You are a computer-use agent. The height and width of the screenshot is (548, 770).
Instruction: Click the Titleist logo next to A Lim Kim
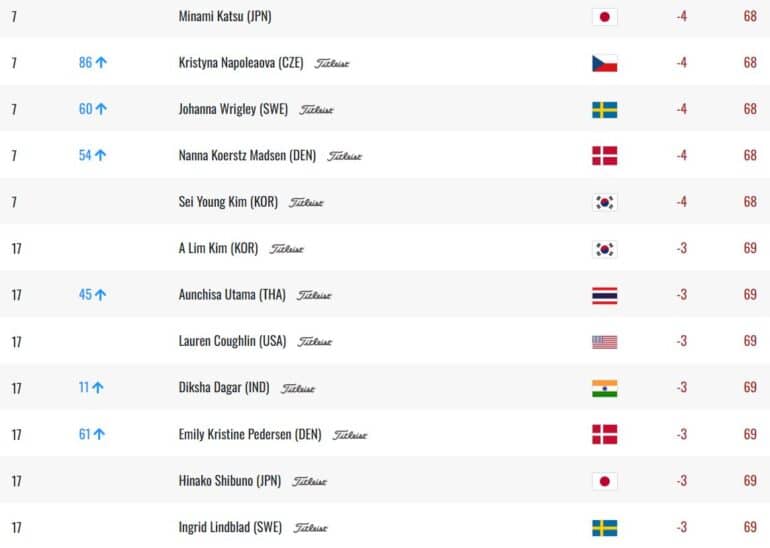tap(286, 249)
